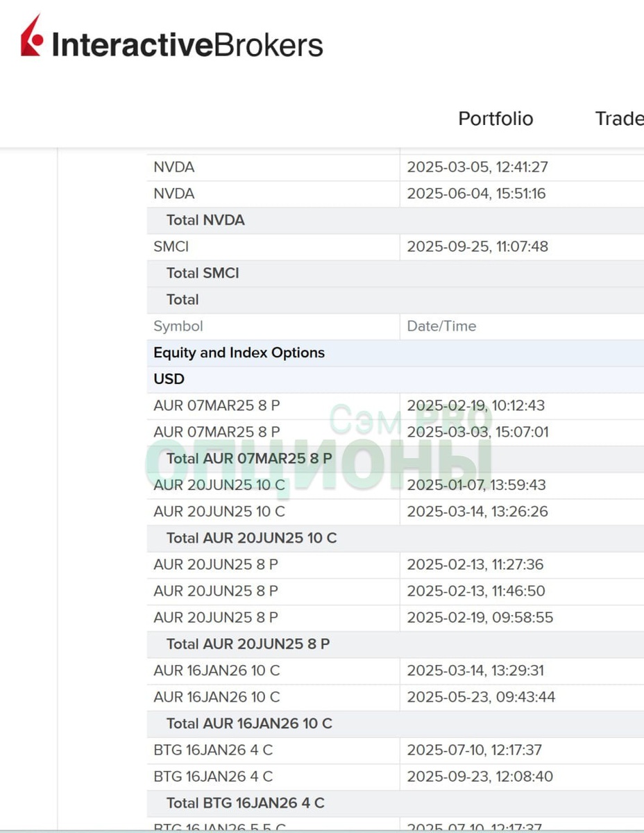Click NVDA symbol in the 12:41:27 row
Image resolution: width=644 pixels, height=833 pixels.
(x=174, y=167)
